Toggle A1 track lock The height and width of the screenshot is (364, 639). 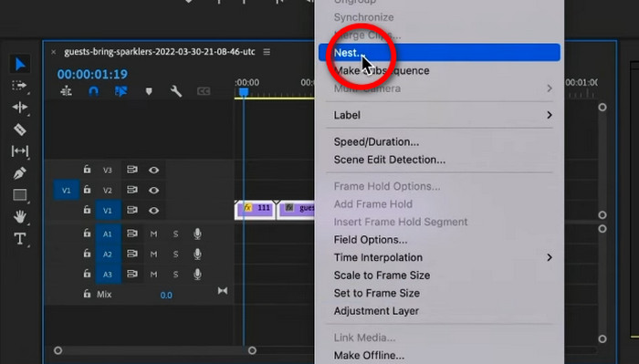pyautogui.click(x=87, y=234)
